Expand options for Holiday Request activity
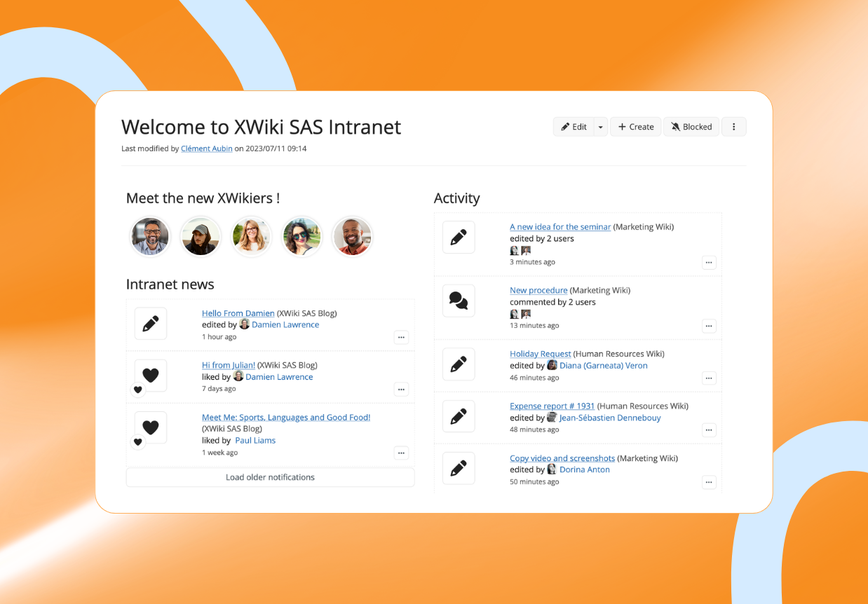This screenshot has height=604, width=868. [x=709, y=378]
